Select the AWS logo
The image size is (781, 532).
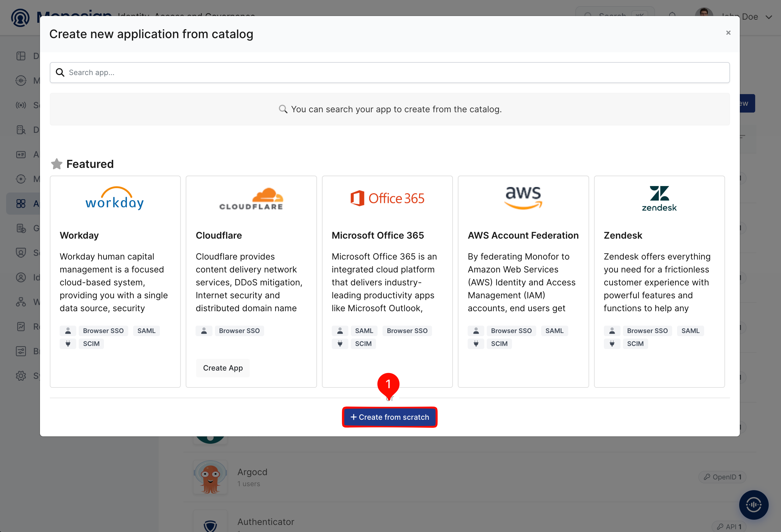(x=523, y=198)
